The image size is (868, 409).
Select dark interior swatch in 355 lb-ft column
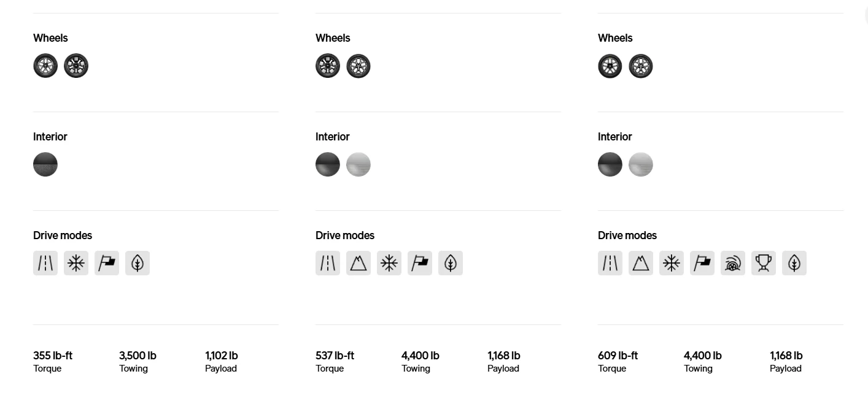pyautogui.click(x=45, y=164)
